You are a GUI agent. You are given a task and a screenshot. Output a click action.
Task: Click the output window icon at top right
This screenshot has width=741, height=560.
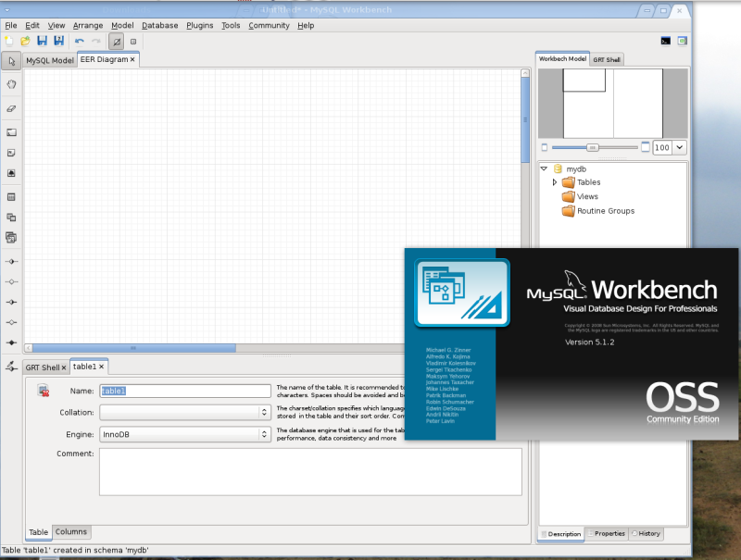[682, 41]
